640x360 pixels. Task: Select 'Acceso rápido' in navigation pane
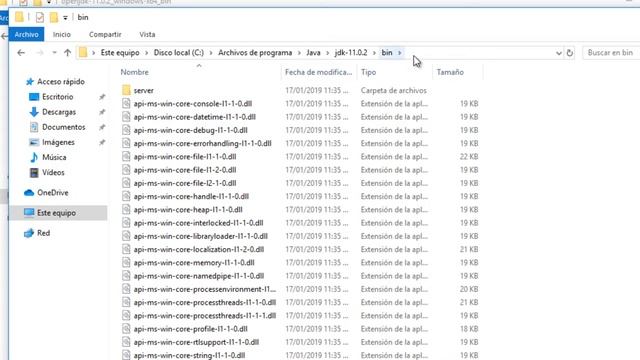61,82
